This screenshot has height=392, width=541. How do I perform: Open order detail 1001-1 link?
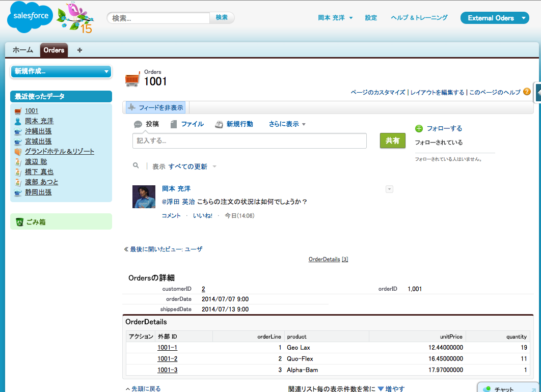tap(167, 348)
